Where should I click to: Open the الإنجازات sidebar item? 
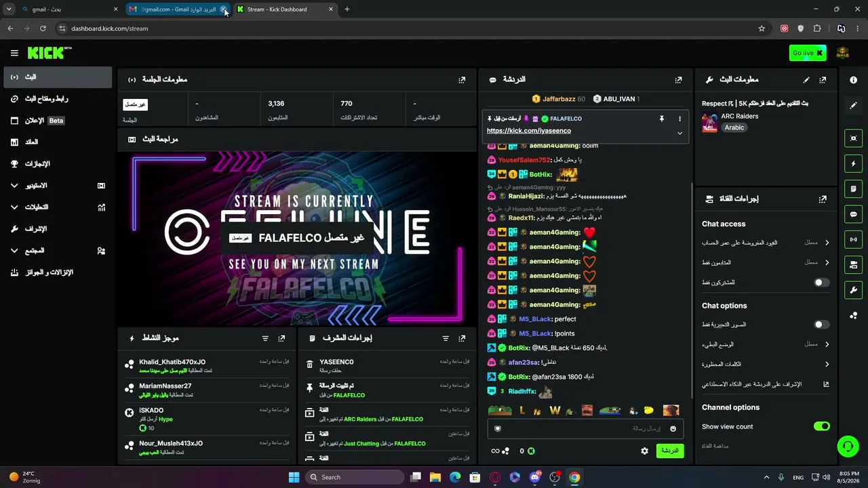click(x=58, y=164)
